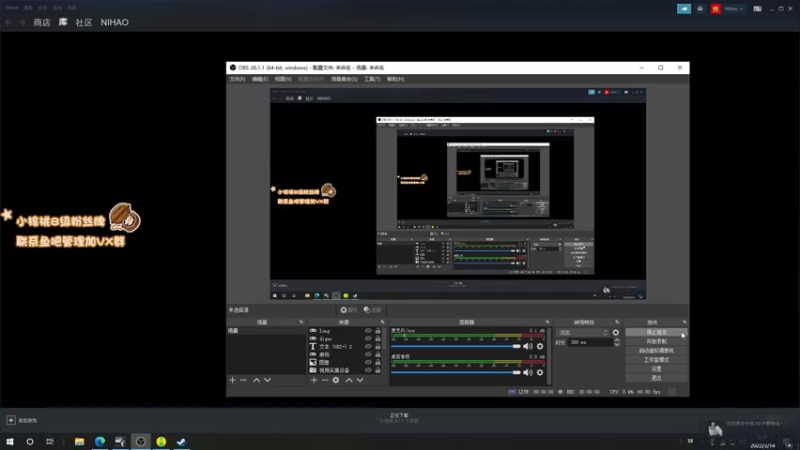Viewport: 800px width, 450px height.
Task: Pop out the 场景 dock panel
Action: click(301, 322)
